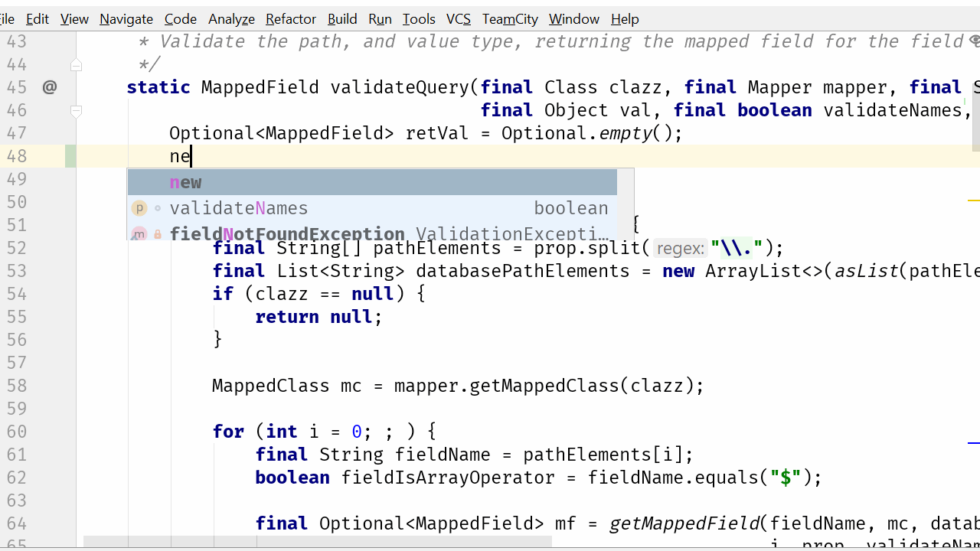Click the "$" string literal on line 62
980x551 pixels.
786,478
